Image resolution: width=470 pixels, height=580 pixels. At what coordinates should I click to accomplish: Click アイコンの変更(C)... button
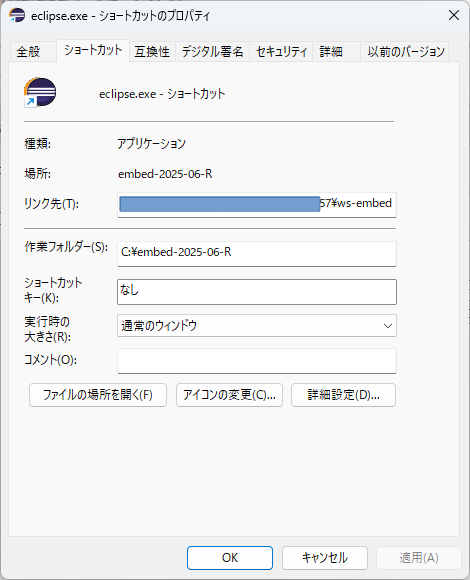coord(229,395)
